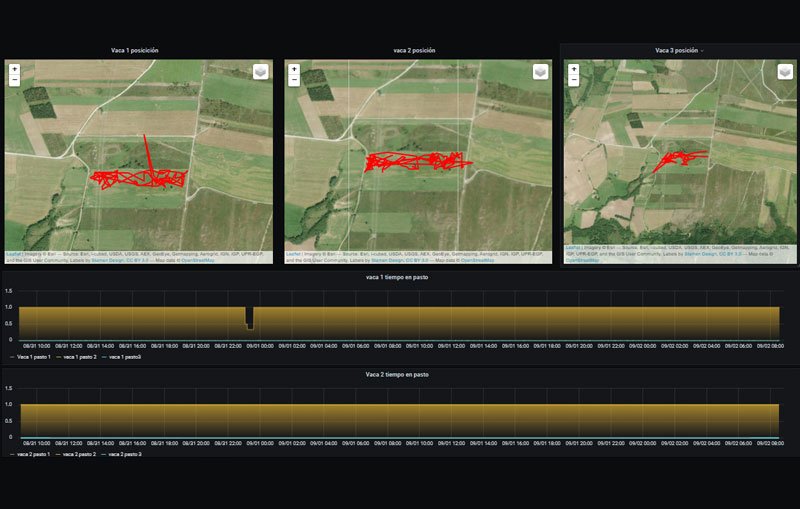
Task: Zoom in on Vaca 3 map
Action: [x=574, y=69]
